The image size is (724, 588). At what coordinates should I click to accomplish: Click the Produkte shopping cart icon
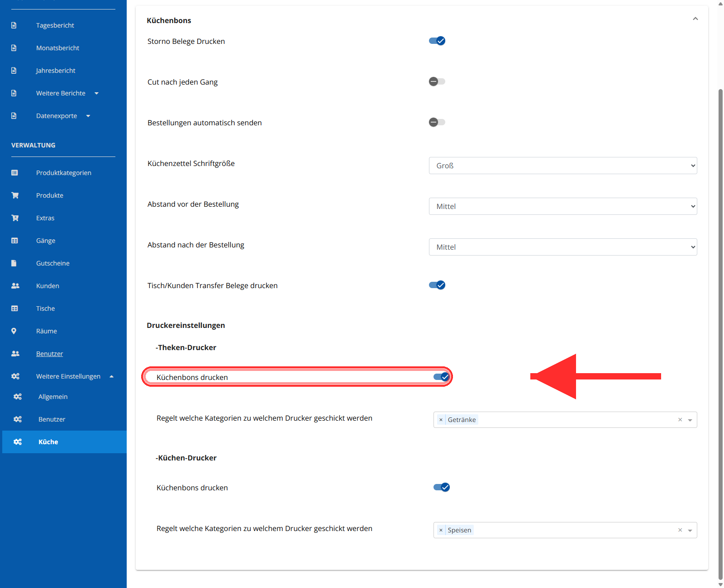point(15,195)
